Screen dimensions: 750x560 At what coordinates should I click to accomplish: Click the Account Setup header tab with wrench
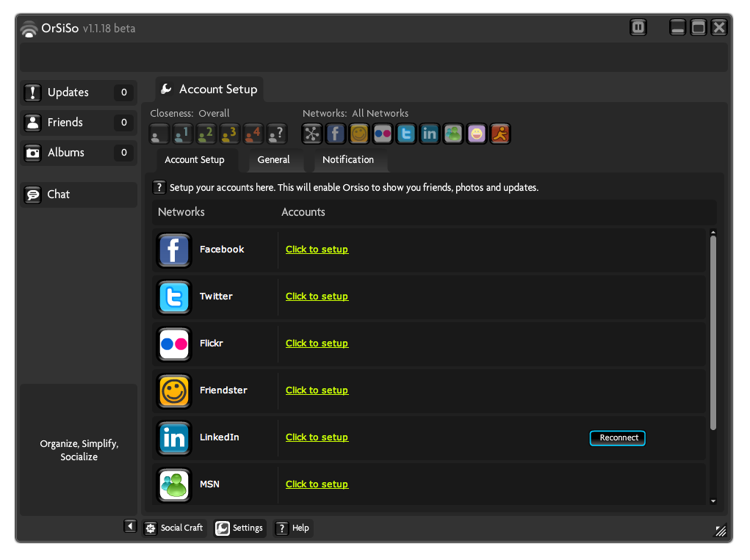click(x=209, y=90)
